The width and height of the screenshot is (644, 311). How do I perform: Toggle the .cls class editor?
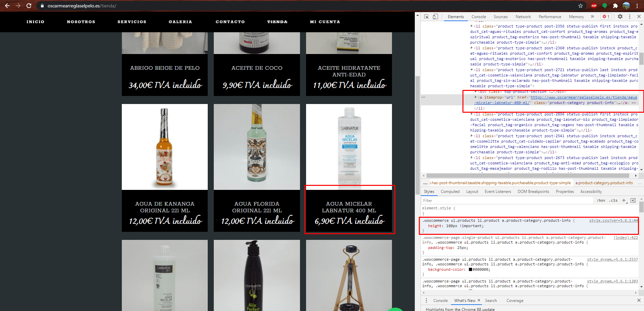pos(614,200)
